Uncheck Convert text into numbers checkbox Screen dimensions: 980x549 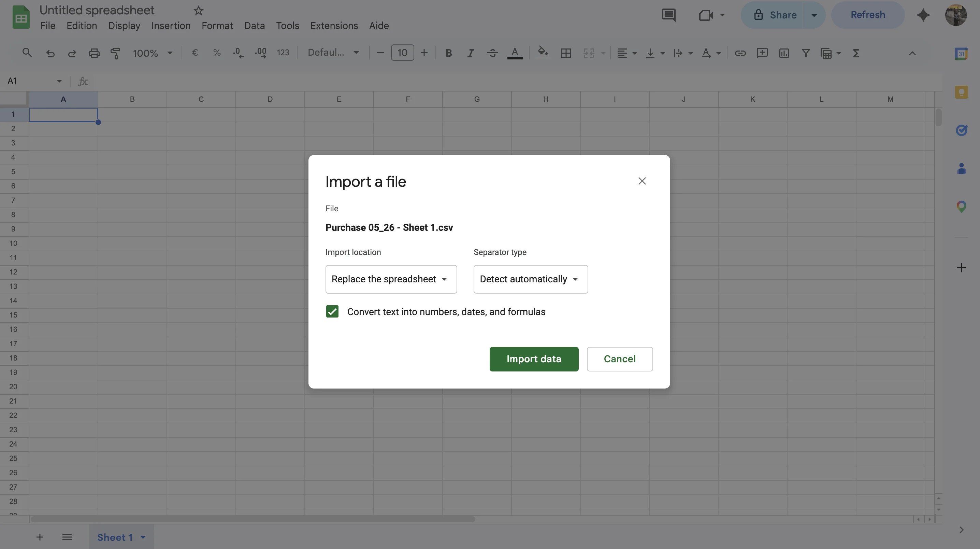(332, 311)
